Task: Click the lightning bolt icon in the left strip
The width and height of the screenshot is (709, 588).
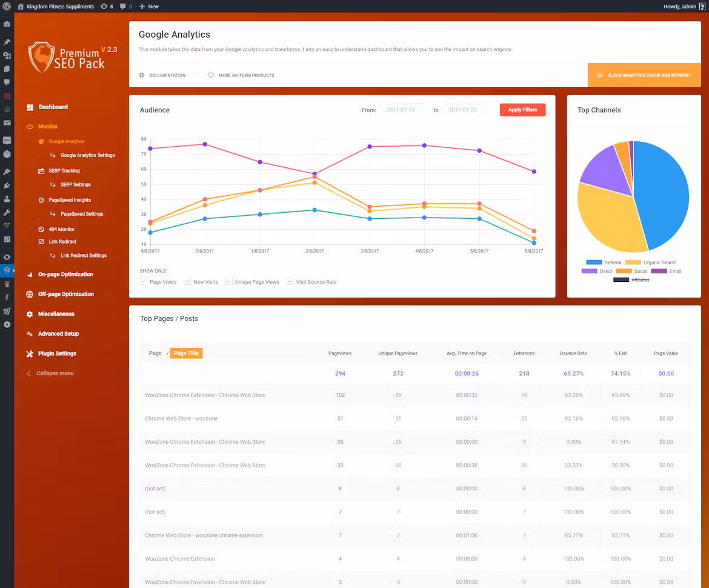Action: (7, 298)
